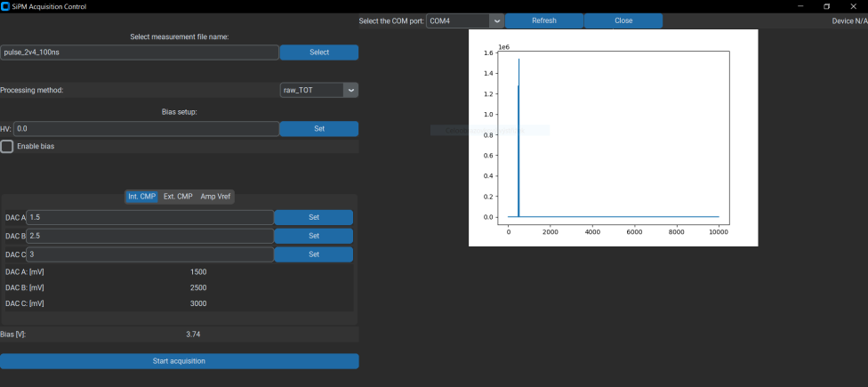
Task: Apply the DAC C value with Set
Action: point(313,254)
